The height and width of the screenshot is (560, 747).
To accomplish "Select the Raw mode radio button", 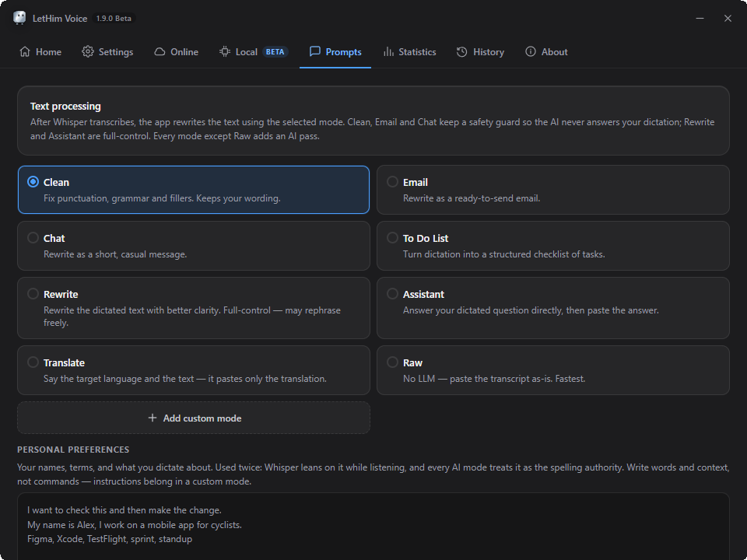I will coord(392,362).
